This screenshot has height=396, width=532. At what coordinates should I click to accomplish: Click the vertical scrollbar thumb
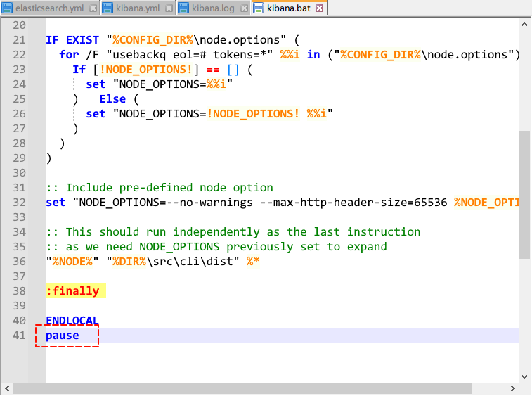pos(525,193)
